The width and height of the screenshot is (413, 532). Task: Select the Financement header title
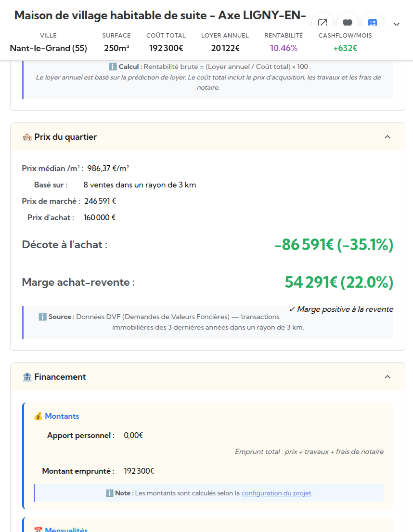[60, 377]
